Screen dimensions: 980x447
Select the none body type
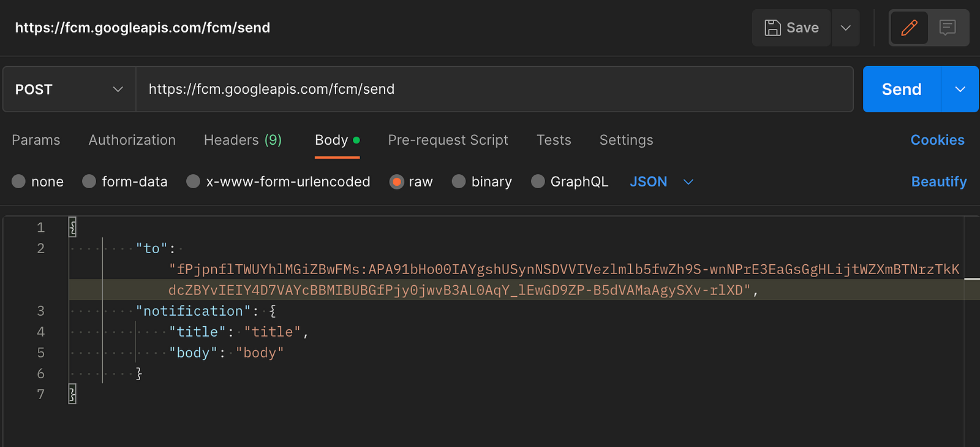pyautogui.click(x=38, y=181)
